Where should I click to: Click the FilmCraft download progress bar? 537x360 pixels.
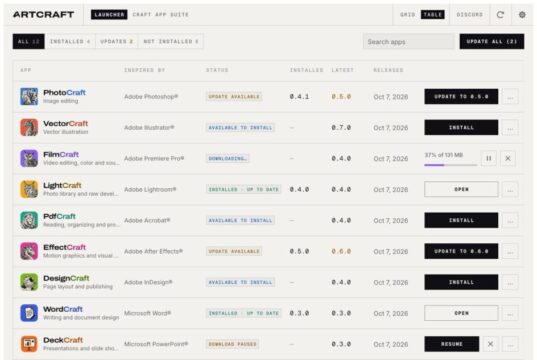451,165
